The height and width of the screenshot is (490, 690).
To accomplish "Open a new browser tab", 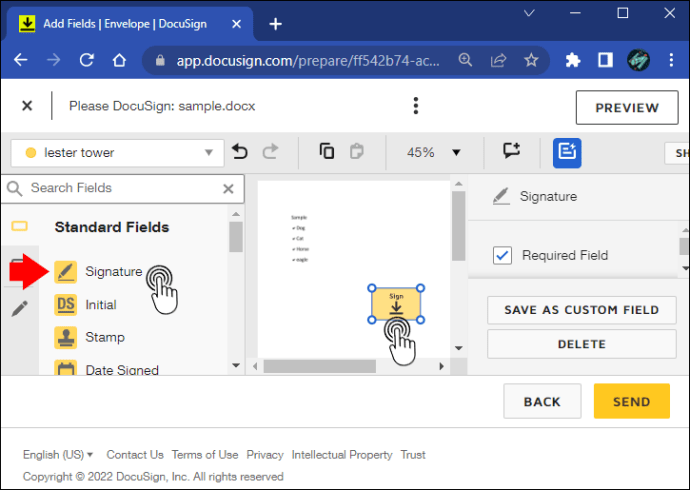I will click(x=275, y=24).
